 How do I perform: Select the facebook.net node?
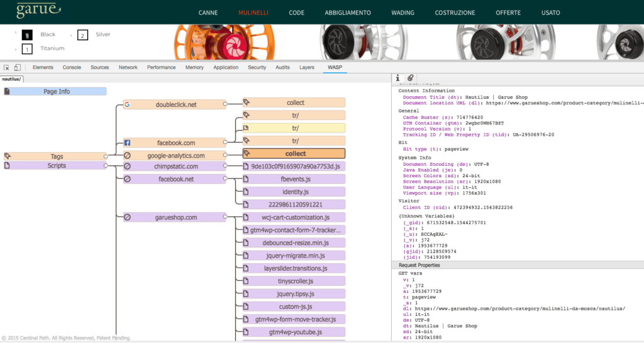(x=175, y=179)
